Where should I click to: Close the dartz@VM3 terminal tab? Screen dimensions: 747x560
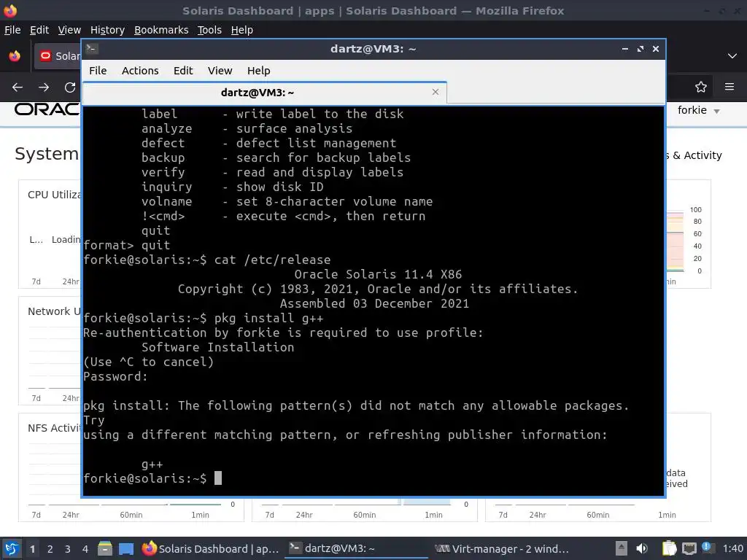click(x=435, y=92)
